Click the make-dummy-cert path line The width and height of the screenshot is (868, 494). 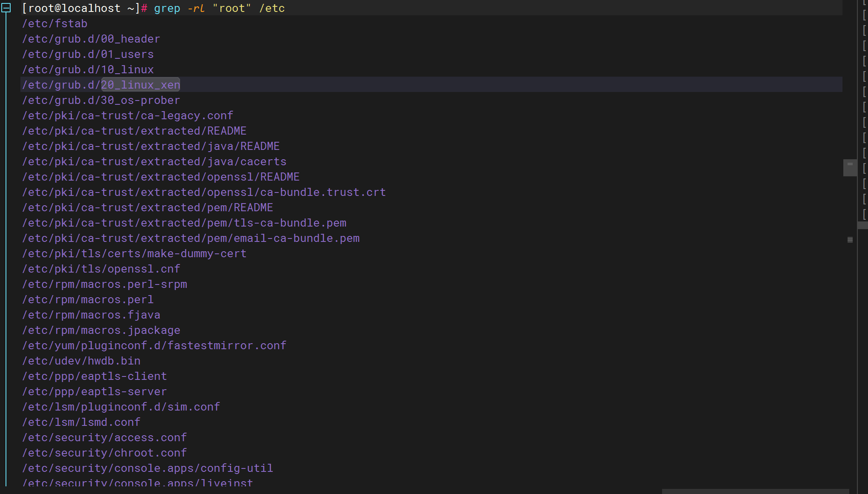134,253
